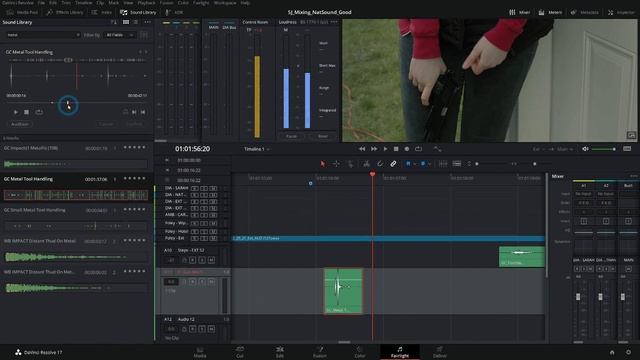The width and height of the screenshot is (640, 360).
Task: Open Sound Library sort options
Action: click(114, 22)
